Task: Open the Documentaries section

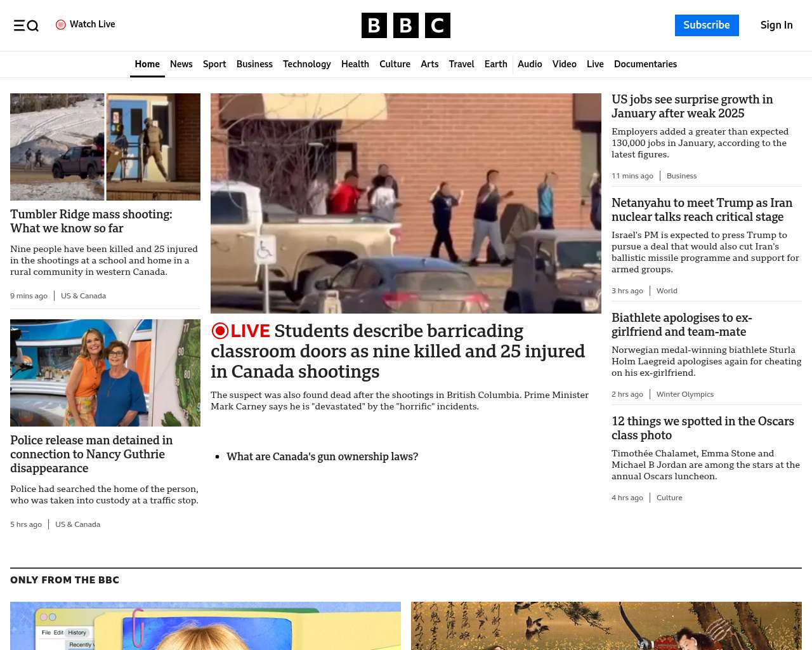Action: (x=645, y=64)
